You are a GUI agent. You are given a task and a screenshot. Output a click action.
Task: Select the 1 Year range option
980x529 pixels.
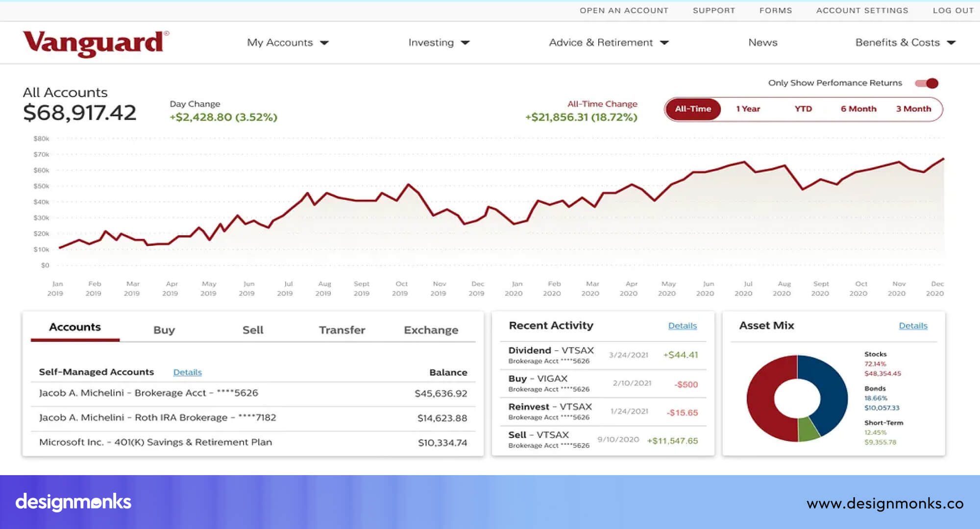pyautogui.click(x=748, y=109)
